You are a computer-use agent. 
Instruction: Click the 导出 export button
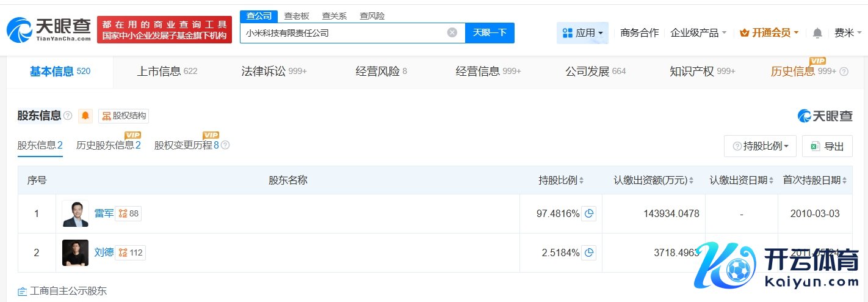pyautogui.click(x=827, y=146)
